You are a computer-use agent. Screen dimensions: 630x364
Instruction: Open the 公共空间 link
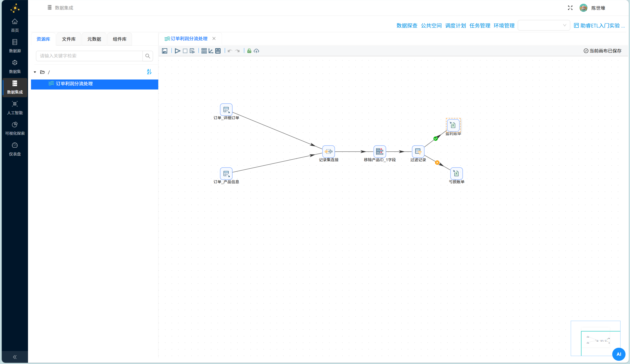(x=431, y=25)
